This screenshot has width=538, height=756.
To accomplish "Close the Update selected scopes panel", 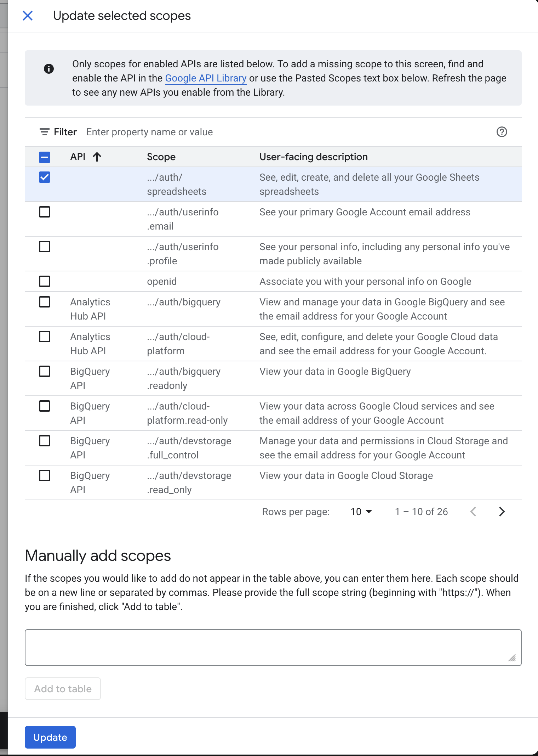I will [28, 16].
